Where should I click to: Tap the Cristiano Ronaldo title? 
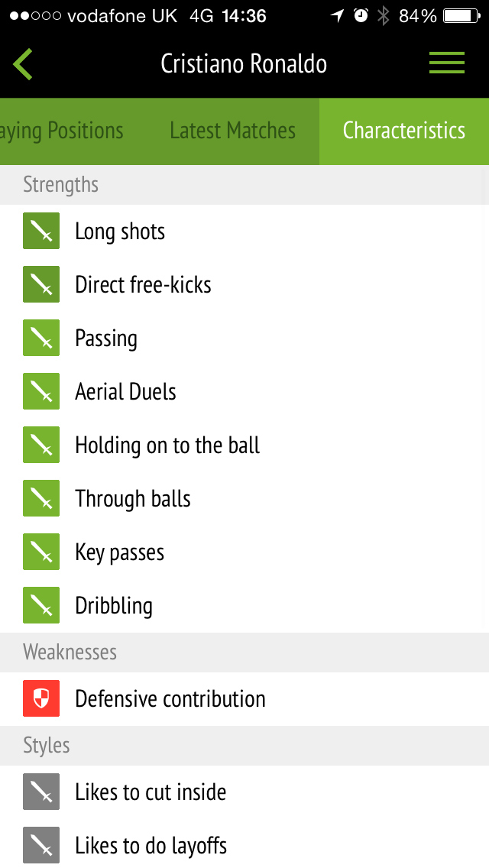tap(244, 63)
